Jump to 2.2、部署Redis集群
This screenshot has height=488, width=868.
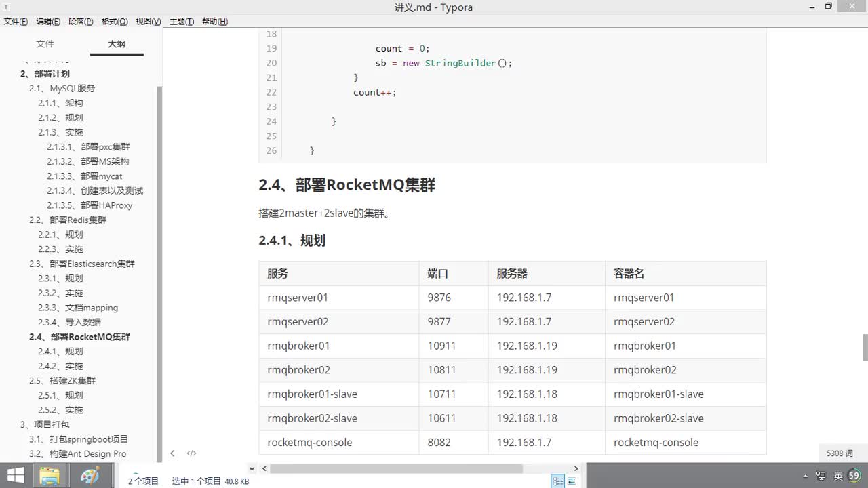[x=68, y=220]
